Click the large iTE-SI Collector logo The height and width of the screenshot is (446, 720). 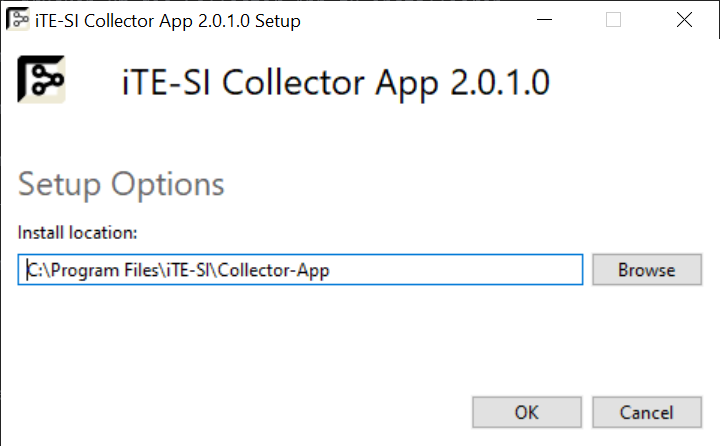[42, 81]
